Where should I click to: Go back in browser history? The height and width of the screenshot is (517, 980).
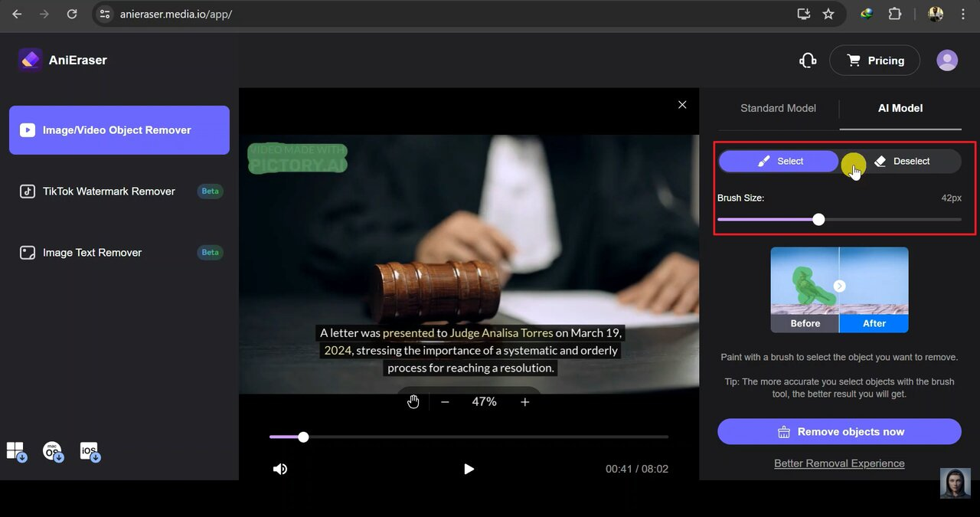[x=17, y=14]
